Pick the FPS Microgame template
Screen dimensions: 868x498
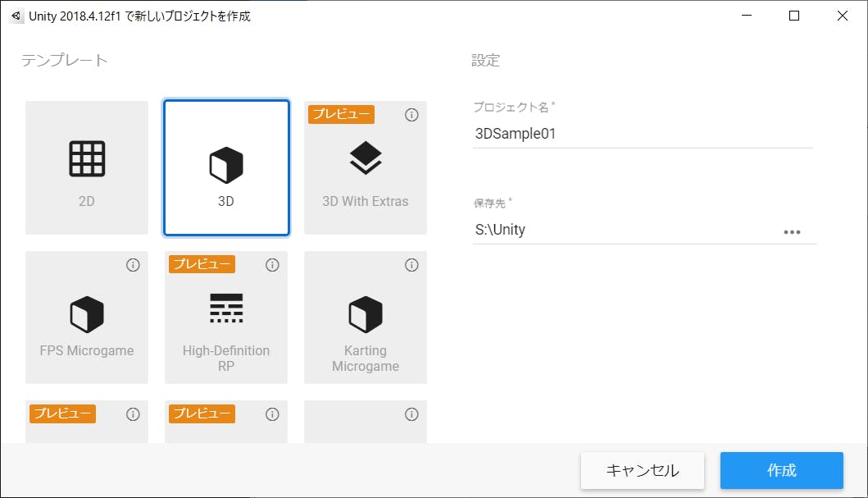pyautogui.click(x=87, y=317)
